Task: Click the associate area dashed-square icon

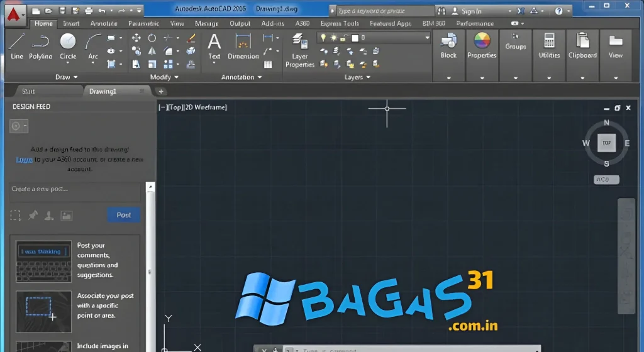Action: tap(15, 216)
